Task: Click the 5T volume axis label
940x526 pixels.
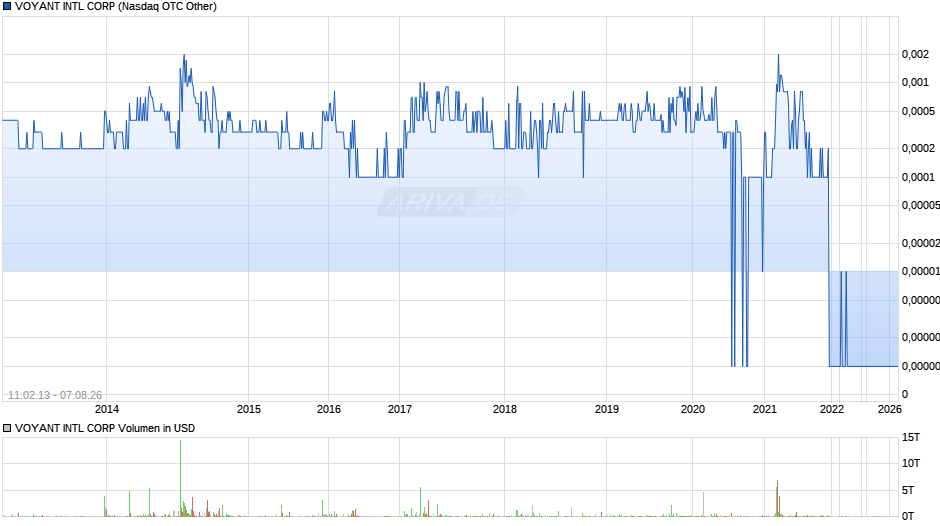Action: 908,490
